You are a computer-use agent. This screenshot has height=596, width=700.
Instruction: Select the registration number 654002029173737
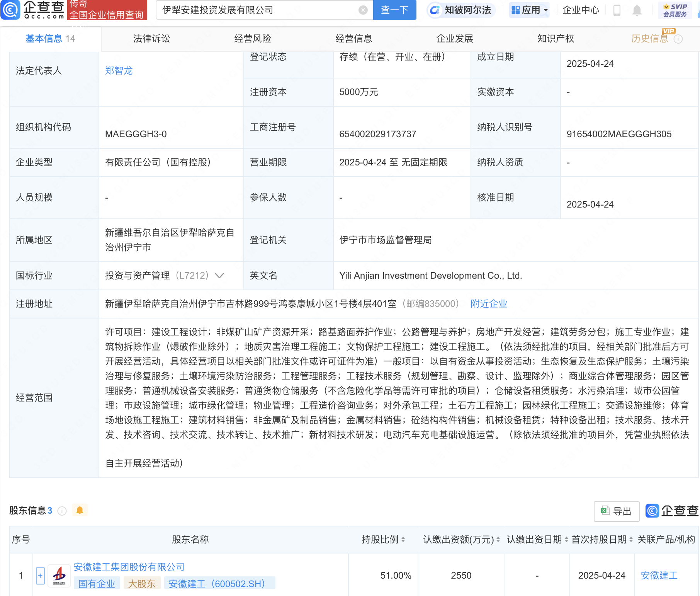click(378, 134)
